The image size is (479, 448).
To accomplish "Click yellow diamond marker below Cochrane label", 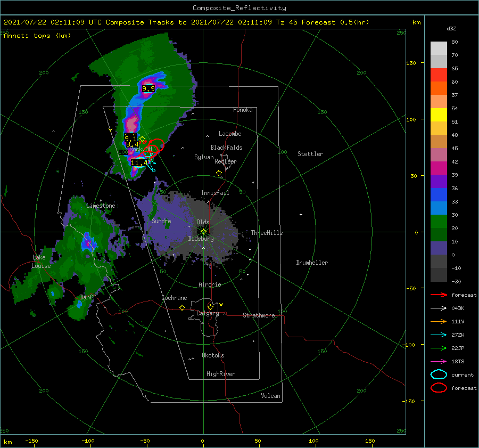I will pyautogui.click(x=183, y=308).
